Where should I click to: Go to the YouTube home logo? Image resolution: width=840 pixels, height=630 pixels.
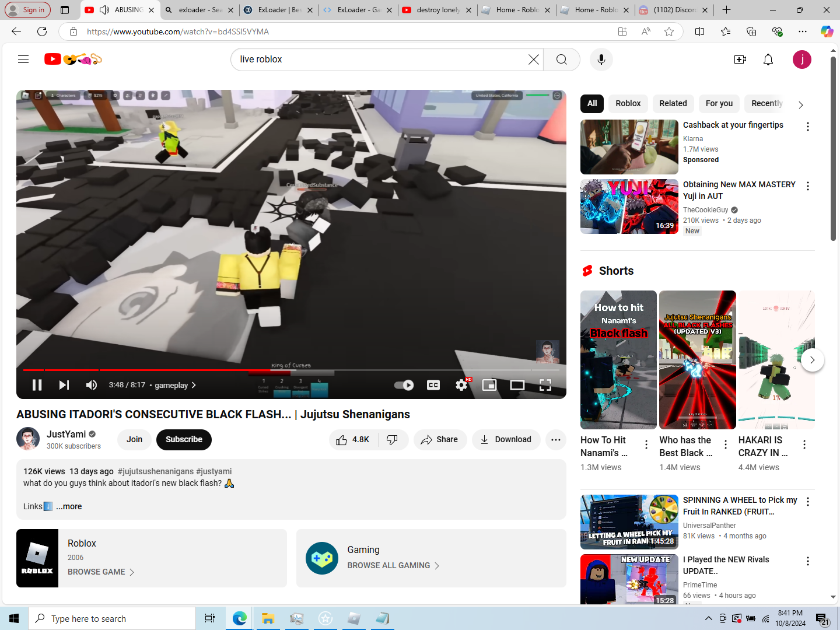coord(73,59)
